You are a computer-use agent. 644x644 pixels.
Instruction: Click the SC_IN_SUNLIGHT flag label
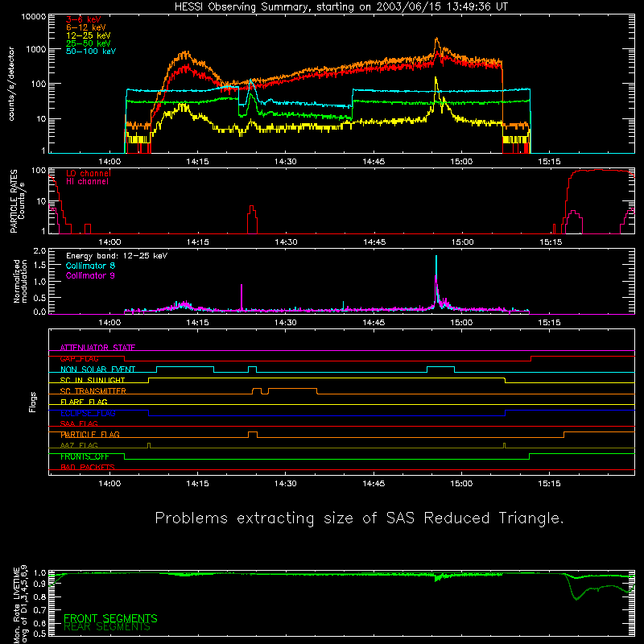[x=93, y=380]
